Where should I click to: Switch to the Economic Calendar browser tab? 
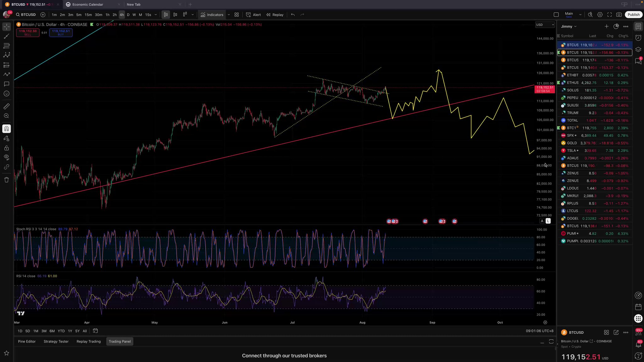(x=93, y=4)
